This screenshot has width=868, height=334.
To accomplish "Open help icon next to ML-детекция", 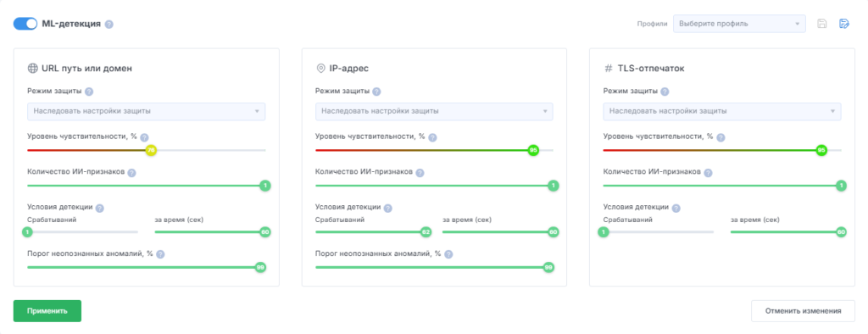I will pos(109,25).
